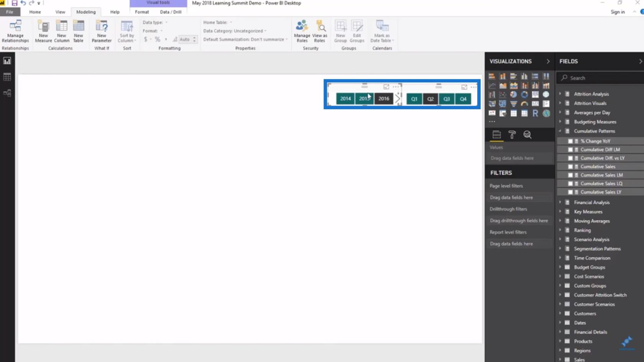Viewport: 644px width, 362px height.
Task: Select the funnel chart visualization
Action: 514,103
